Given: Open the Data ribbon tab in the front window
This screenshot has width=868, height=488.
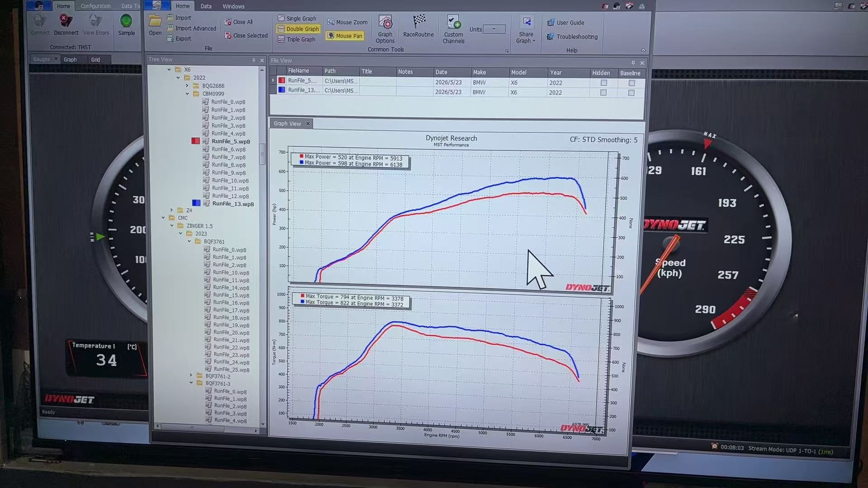Looking at the screenshot, I should click(x=206, y=6).
